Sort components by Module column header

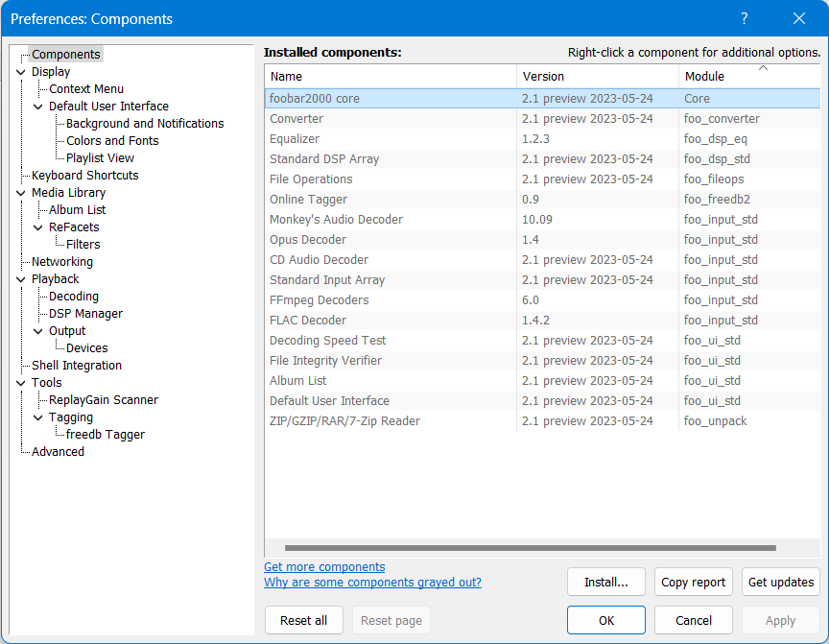[749, 77]
